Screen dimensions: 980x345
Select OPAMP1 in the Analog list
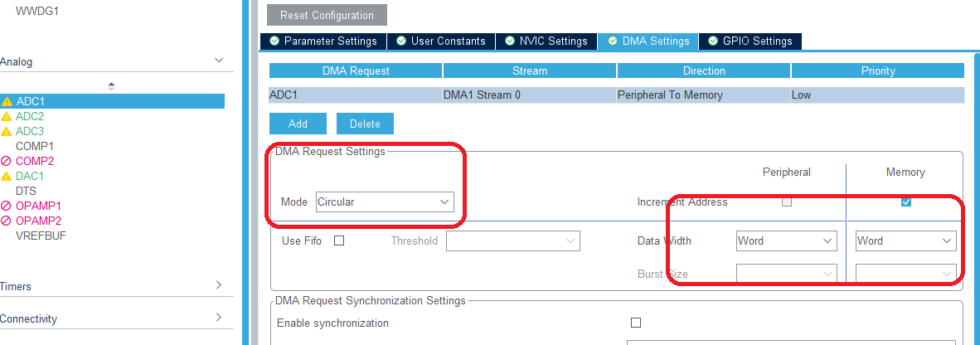click(38, 206)
